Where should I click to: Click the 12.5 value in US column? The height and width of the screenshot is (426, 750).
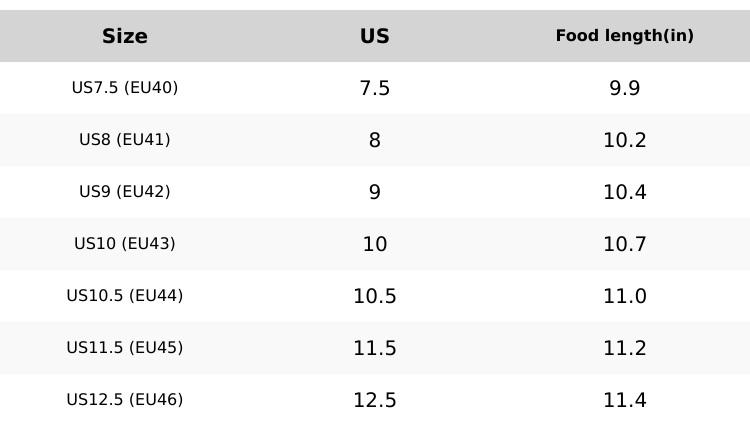click(x=375, y=400)
